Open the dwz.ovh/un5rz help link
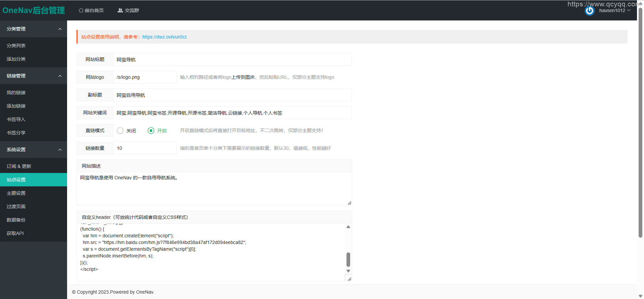644x299 pixels. 164,37
